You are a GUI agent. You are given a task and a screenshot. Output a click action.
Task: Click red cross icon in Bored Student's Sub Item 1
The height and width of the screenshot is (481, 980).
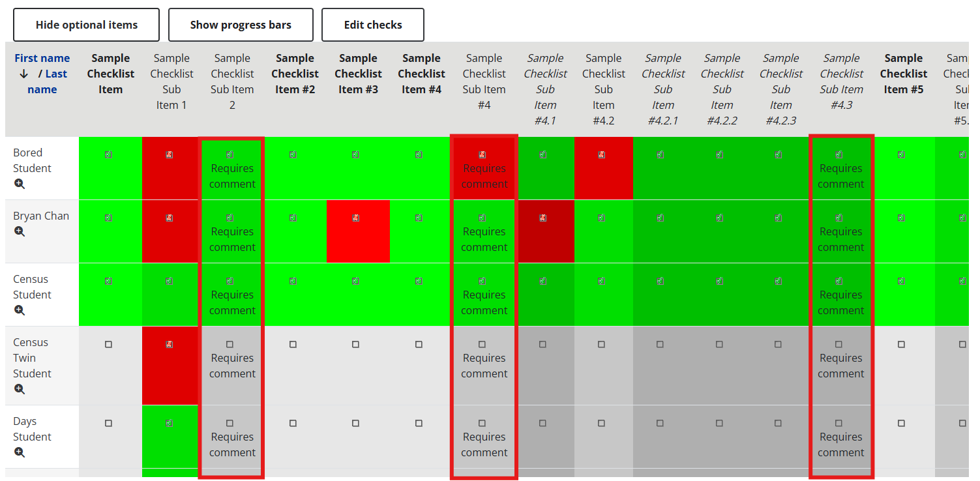coord(170,154)
